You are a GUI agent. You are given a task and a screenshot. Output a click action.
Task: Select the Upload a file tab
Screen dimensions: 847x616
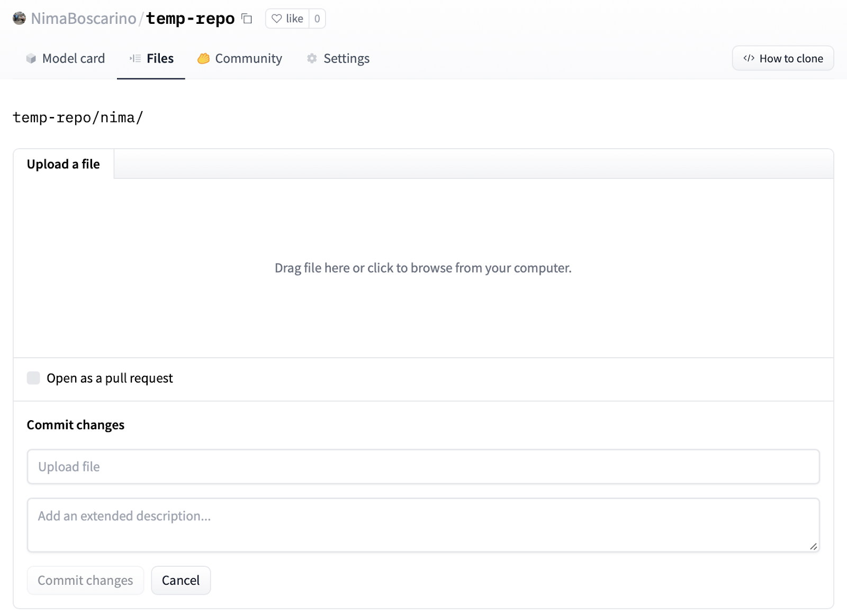(x=64, y=164)
